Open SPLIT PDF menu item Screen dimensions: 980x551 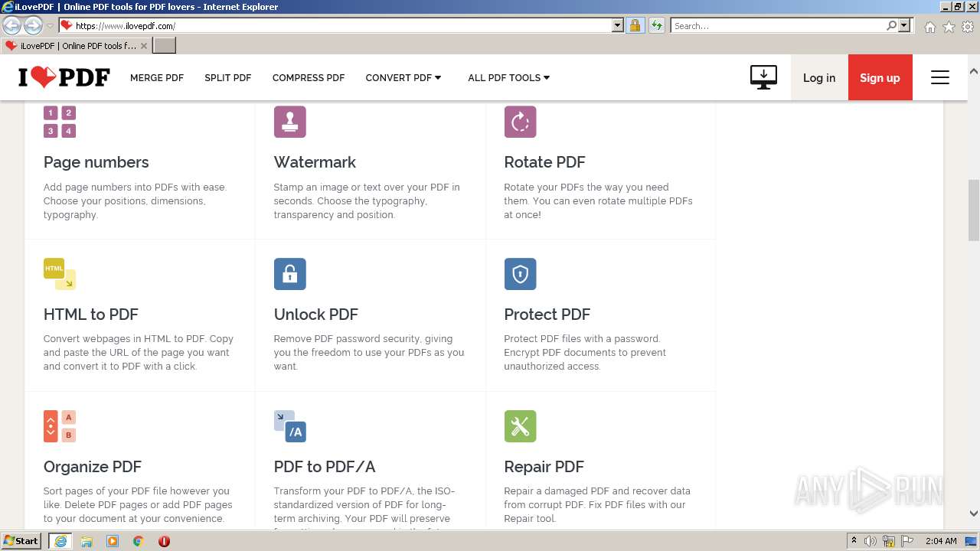228,77
